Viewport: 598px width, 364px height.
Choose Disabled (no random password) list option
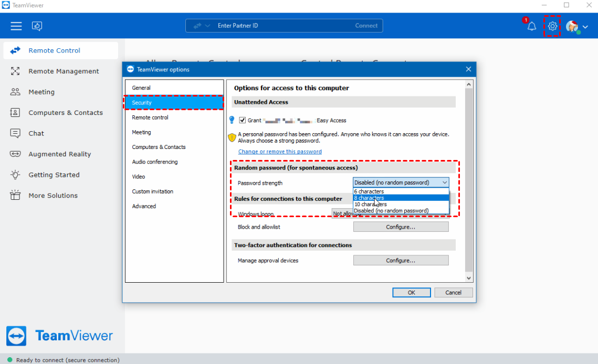[x=401, y=211]
